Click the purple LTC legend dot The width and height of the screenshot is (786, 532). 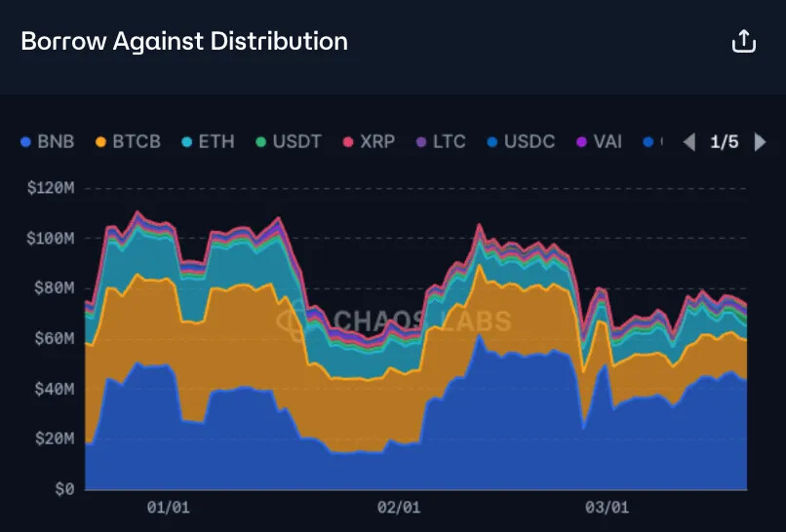pos(421,142)
